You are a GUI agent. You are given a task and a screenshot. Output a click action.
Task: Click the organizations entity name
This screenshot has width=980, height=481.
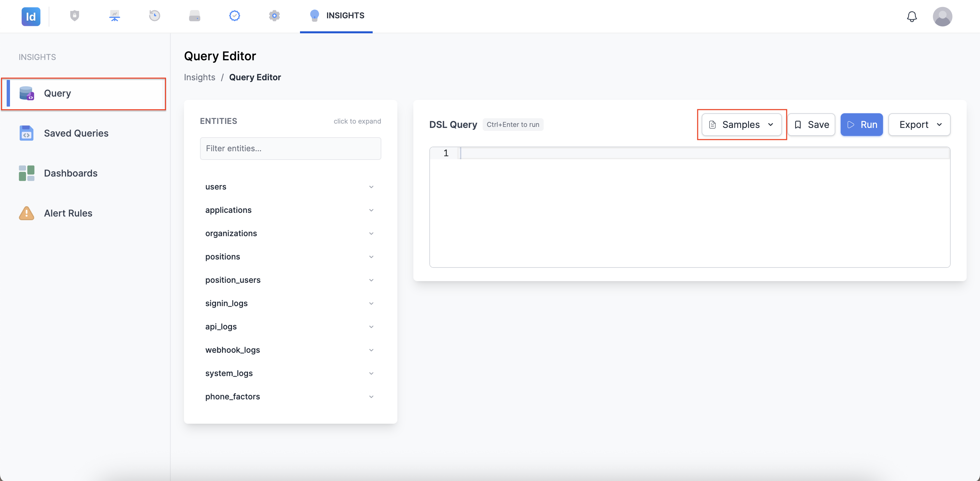tap(231, 234)
